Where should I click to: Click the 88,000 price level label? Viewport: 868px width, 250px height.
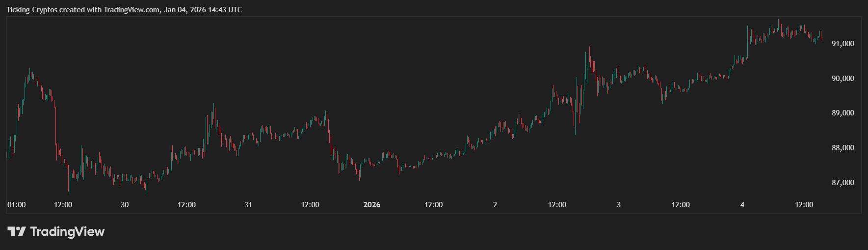pos(842,148)
